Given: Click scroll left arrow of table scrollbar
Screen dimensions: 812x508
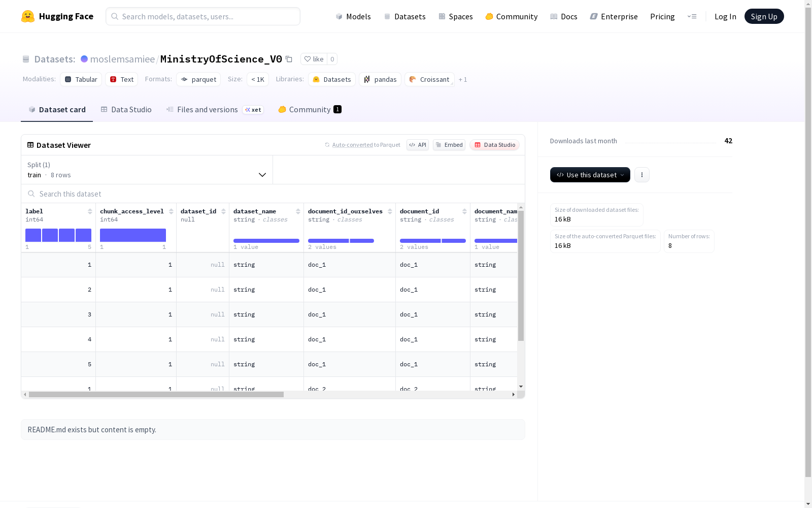Looking at the screenshot, I should (25, 394).
